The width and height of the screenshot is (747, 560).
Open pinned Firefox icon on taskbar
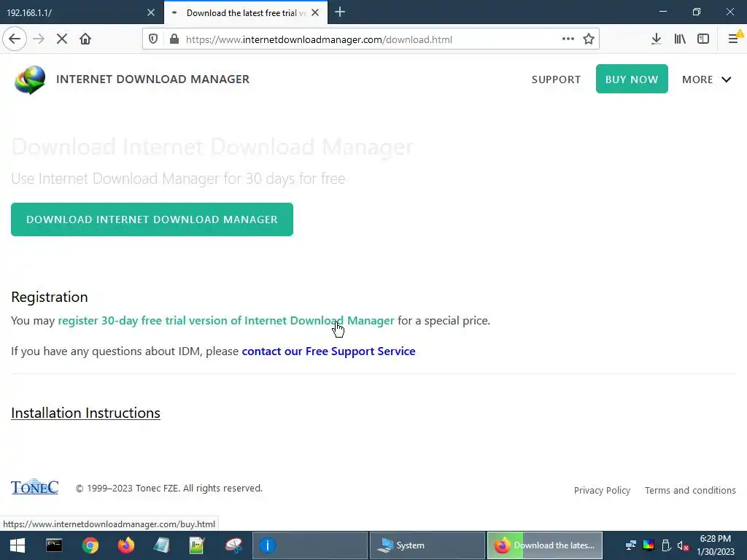[126, 545]
